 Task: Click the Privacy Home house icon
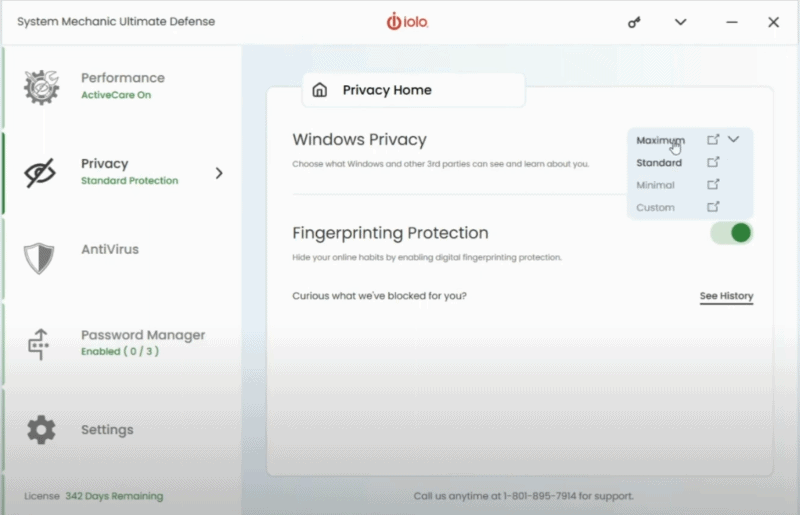(320, 90)
